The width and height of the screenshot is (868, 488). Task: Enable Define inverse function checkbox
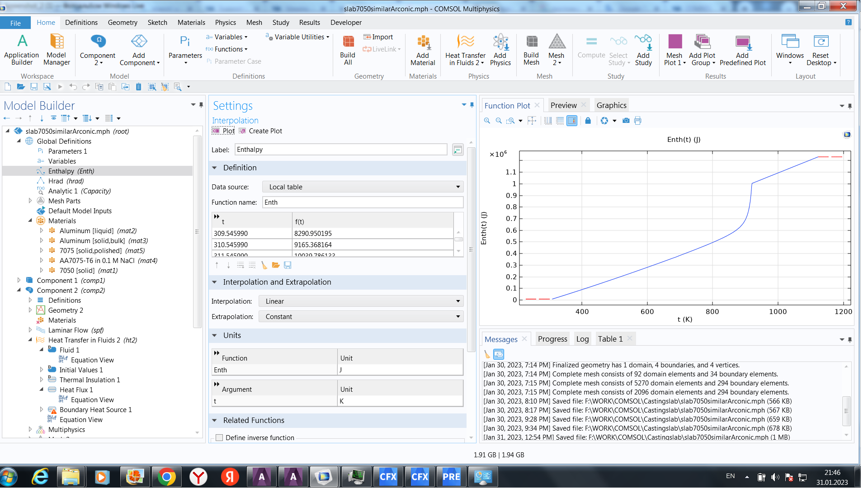219,437
